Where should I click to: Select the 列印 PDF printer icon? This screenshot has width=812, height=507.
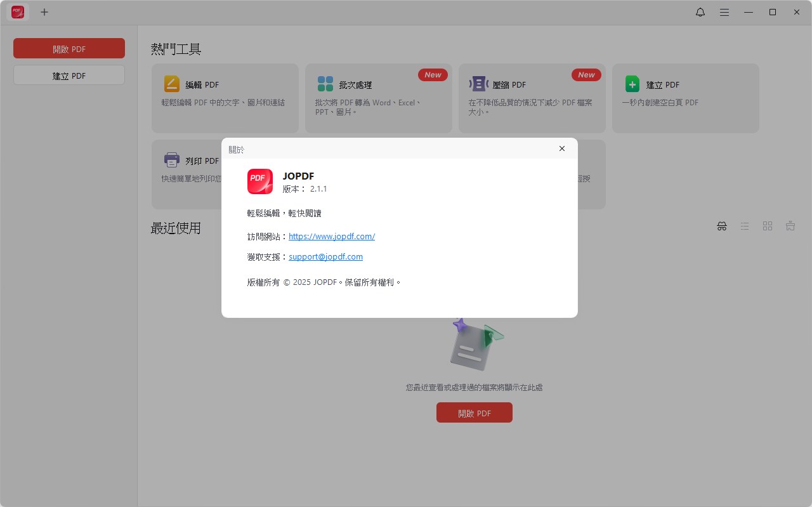pos(172,160)
